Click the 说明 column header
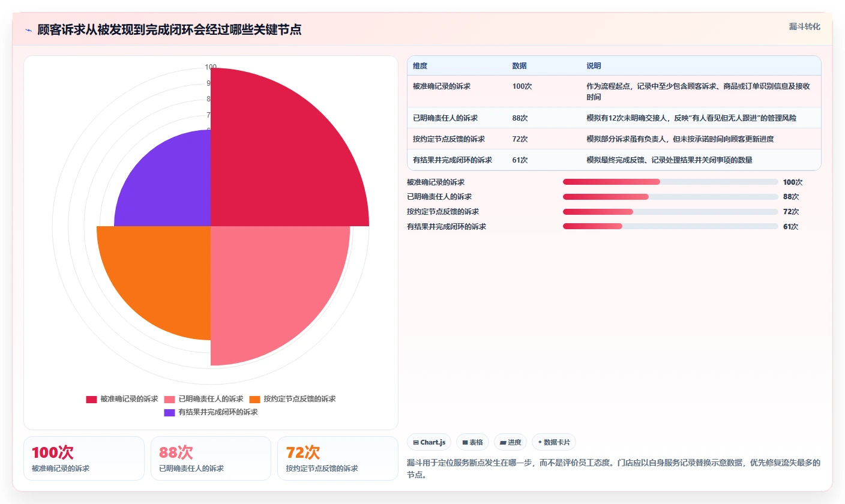The image size is (845, 504). (x=594, y=66)
